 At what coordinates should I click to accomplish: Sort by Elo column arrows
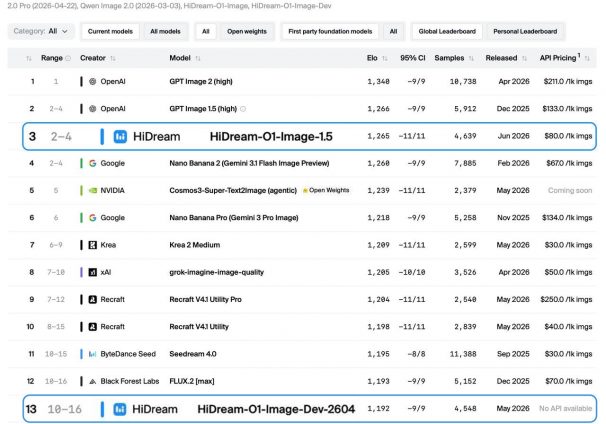385,58
